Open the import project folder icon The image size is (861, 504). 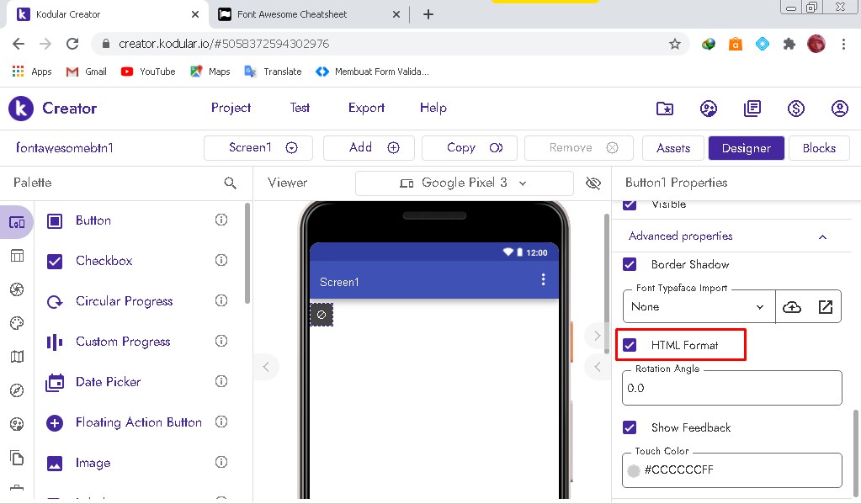click(664, 109)
